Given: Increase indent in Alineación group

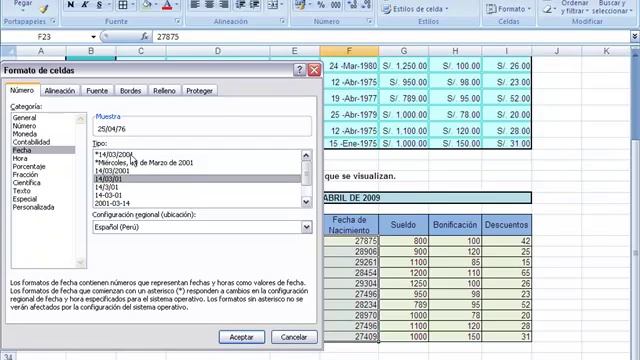Looking at the screenshot, I should (x=255, y=4).
